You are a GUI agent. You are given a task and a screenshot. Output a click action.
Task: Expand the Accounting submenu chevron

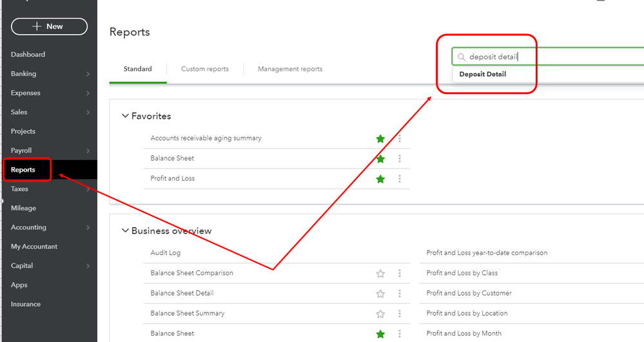click(88, 228)
